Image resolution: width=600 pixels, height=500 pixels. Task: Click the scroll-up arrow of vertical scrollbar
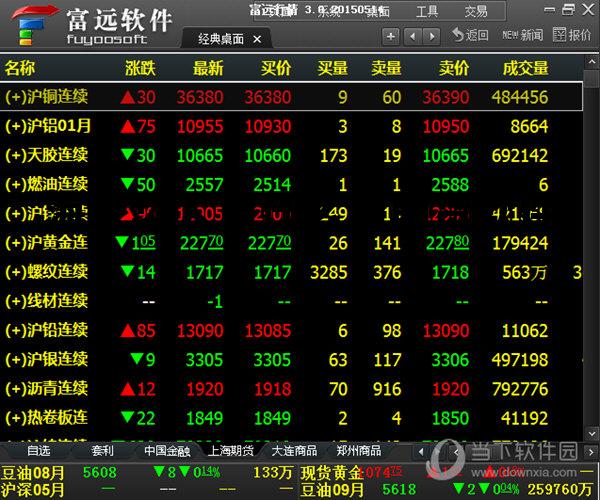592,62
